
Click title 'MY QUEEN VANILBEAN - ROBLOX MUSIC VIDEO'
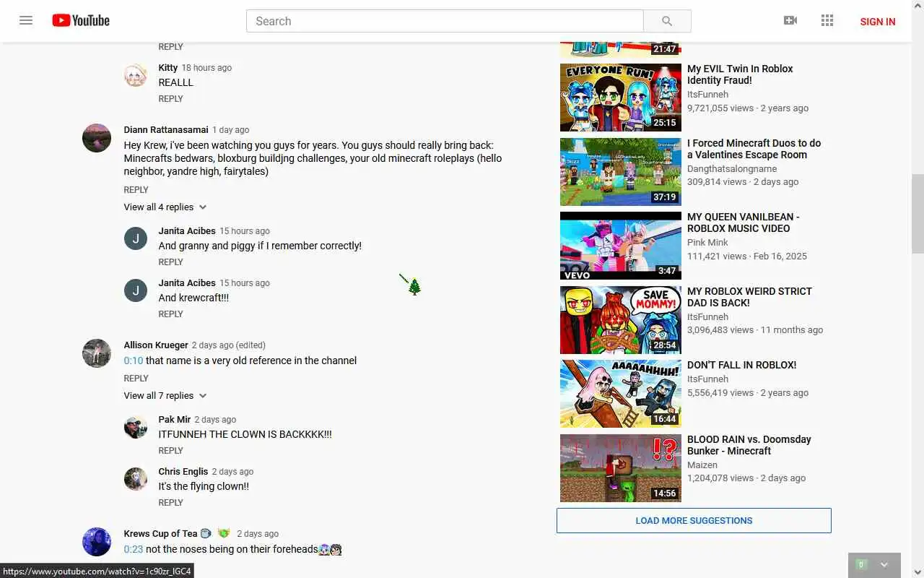[744, 223]
